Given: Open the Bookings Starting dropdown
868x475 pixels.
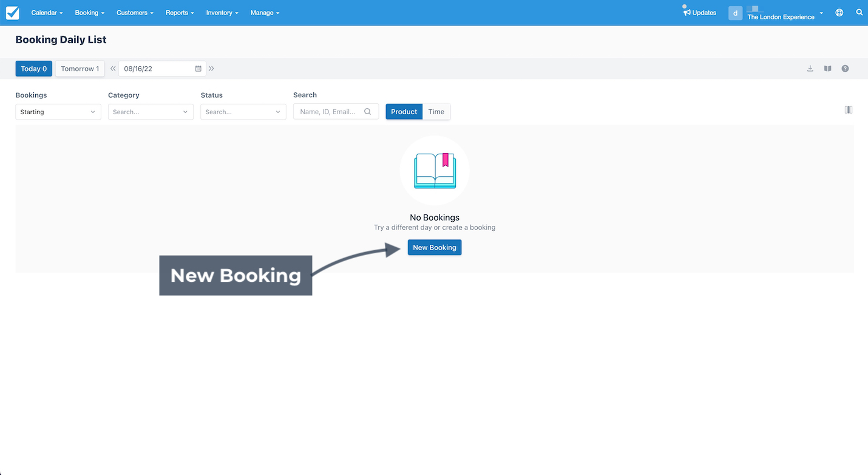Looking at the screenshot, I should point(58,112).
